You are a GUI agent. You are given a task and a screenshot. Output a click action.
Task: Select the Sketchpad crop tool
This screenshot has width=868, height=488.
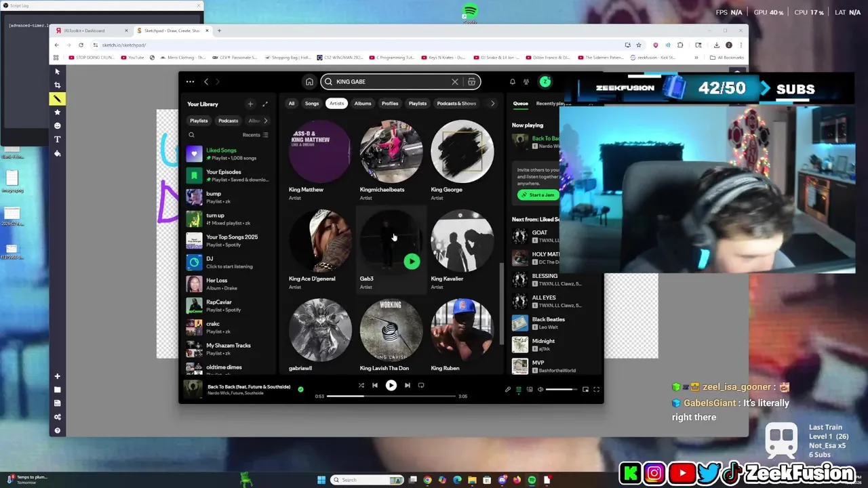pyautogui.click(x=58, y=85)
